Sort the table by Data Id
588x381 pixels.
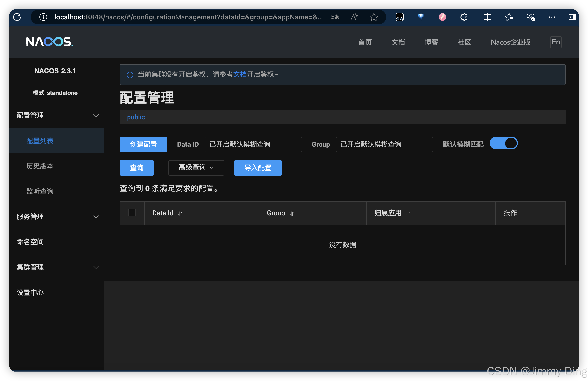tap(180, 213)
